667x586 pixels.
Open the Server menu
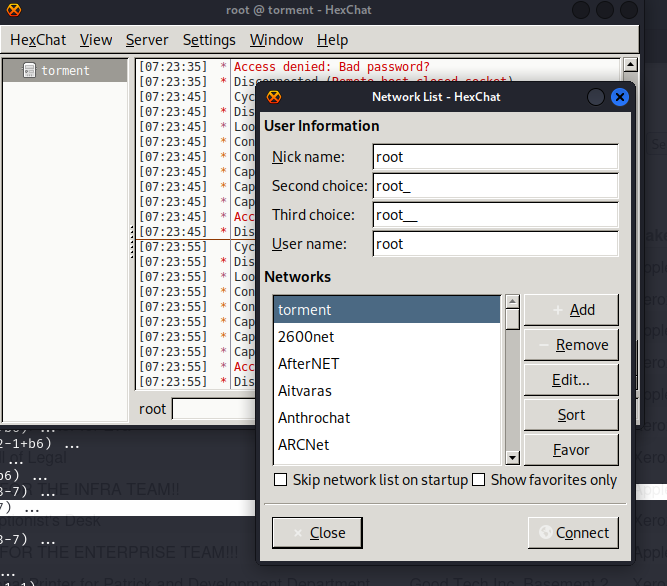tap(147, 40)
